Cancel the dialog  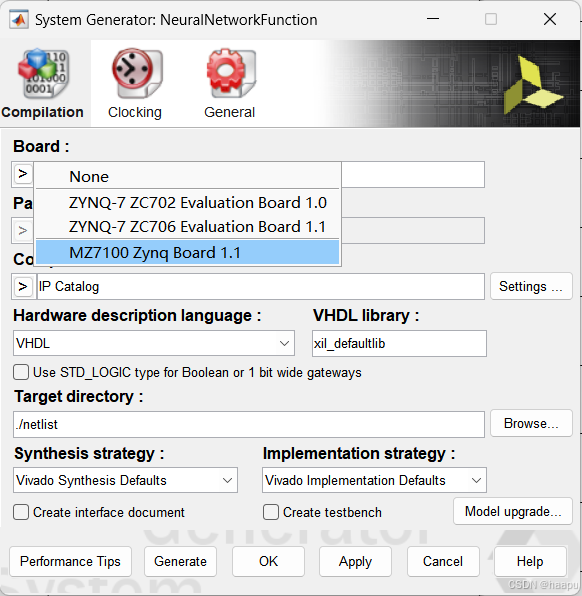[x=443, y=561]
